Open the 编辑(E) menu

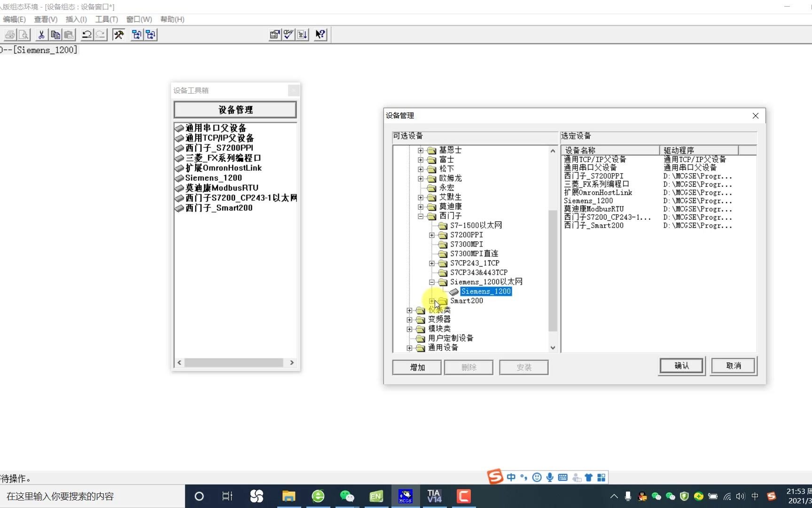point(14,19)
